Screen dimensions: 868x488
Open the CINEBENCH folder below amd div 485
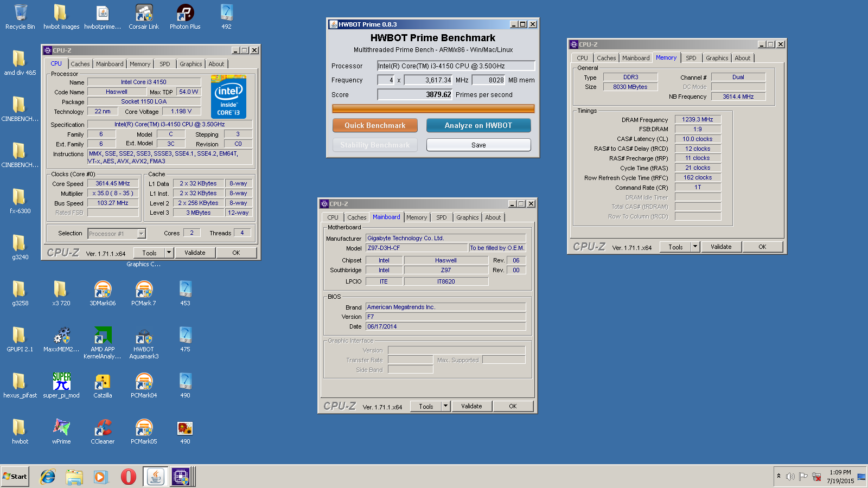(x=20, y=108)
